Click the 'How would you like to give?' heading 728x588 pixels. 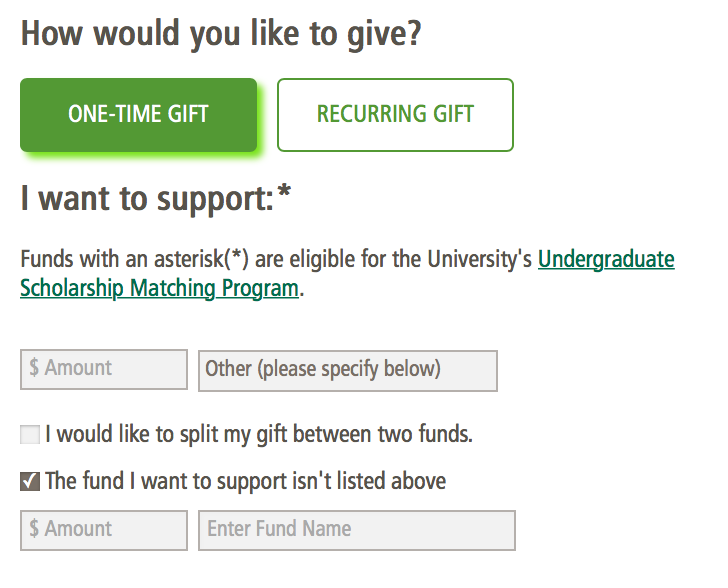click(221, 34)
